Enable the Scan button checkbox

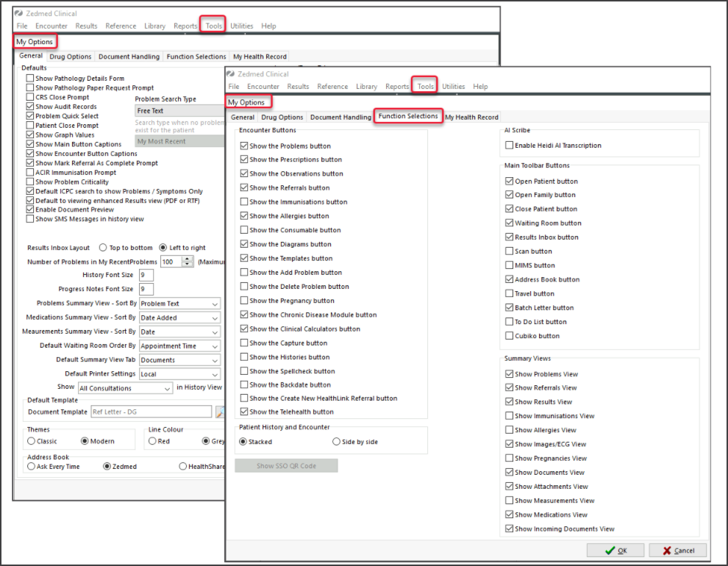(x=510, y=251)
